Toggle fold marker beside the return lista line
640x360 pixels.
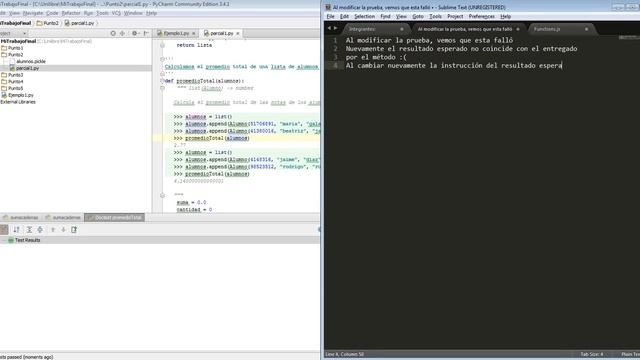[x=162, y=45]
